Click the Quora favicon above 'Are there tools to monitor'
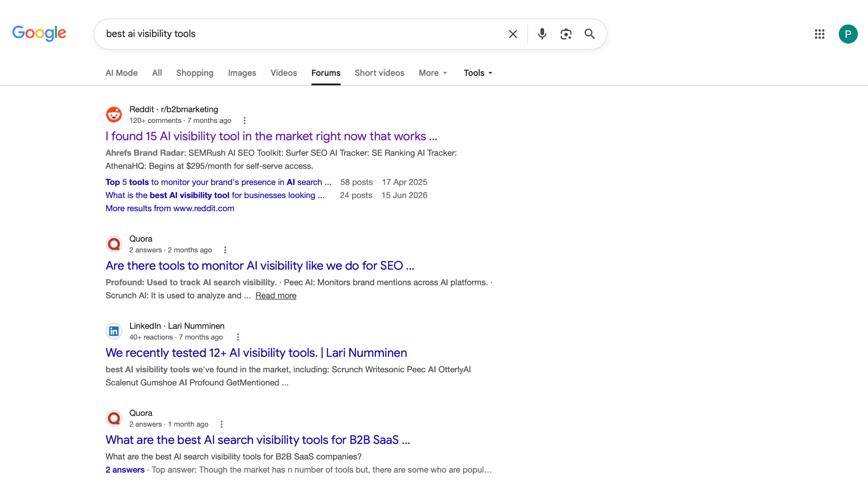The width and height of the screenshot is (868, 493). [x=114, y=244]
